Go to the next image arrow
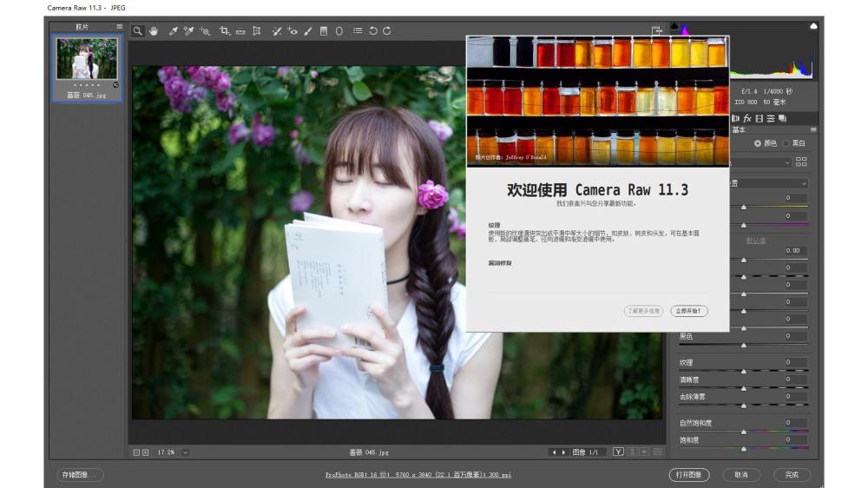The width and height of the screenshot is (868, 488). (563, 452)
